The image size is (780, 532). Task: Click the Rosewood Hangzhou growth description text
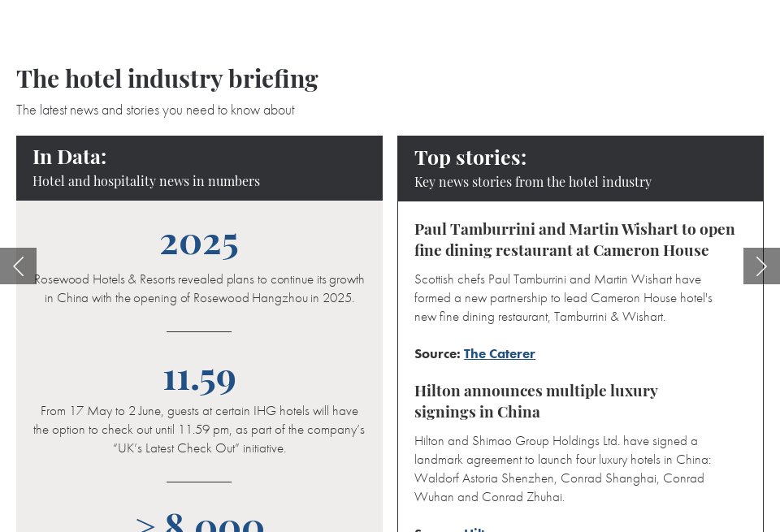(x=199, y=288)
